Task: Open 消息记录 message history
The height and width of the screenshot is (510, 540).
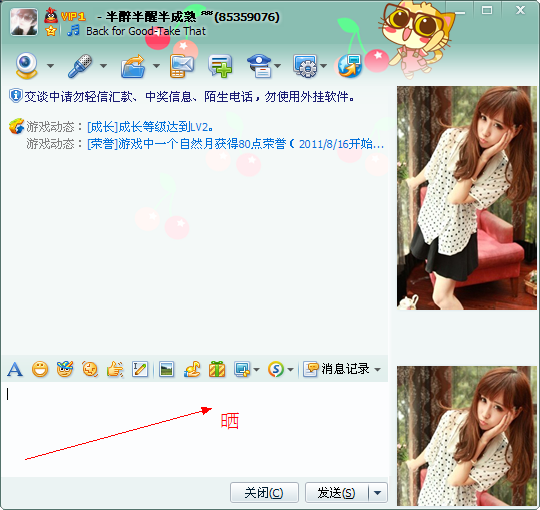Action: point(336,369)
